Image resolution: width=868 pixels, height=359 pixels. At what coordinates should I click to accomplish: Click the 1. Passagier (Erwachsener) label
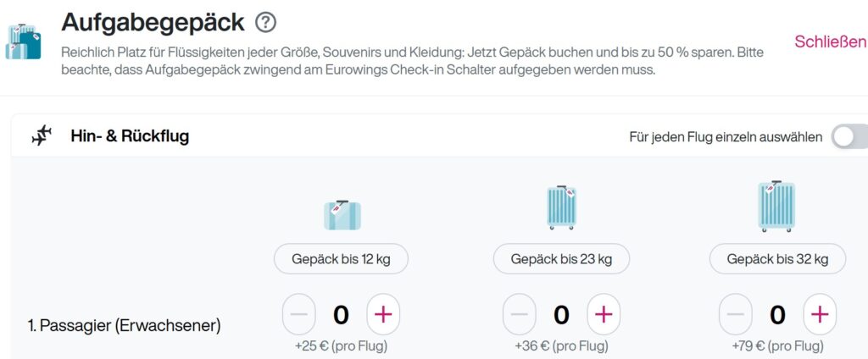click(124, 326)
